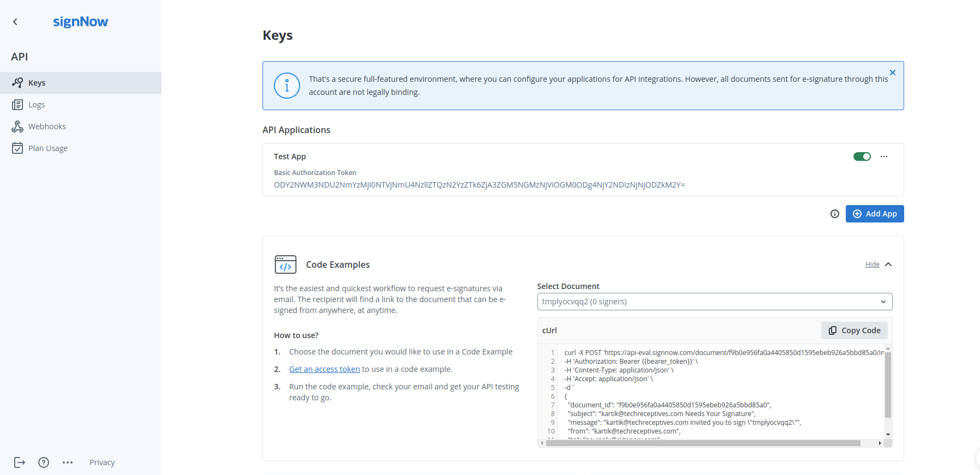This screenshot has height=475, width=980.
Task: Click the back arrow in sidebar
Action: pos(15,22)
